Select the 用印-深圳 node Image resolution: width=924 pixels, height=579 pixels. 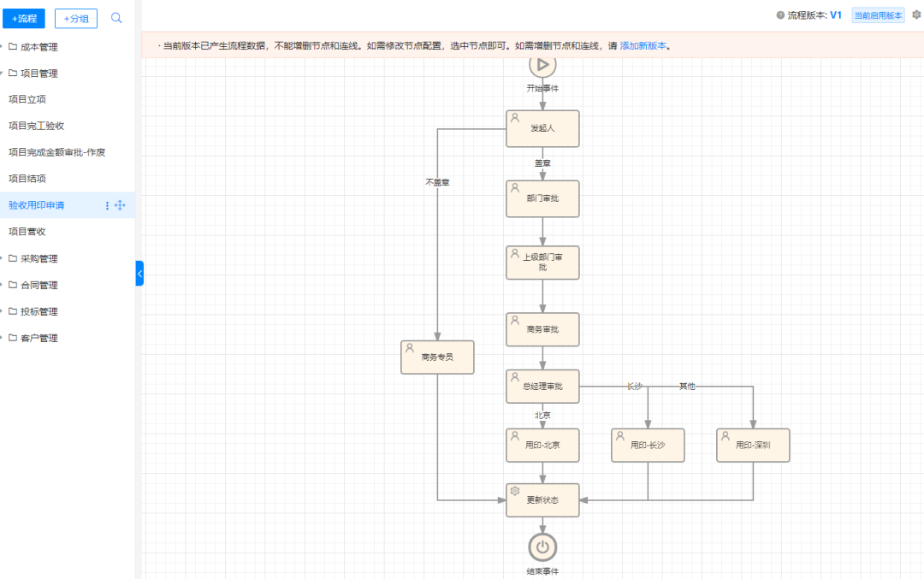coord(753,446)
